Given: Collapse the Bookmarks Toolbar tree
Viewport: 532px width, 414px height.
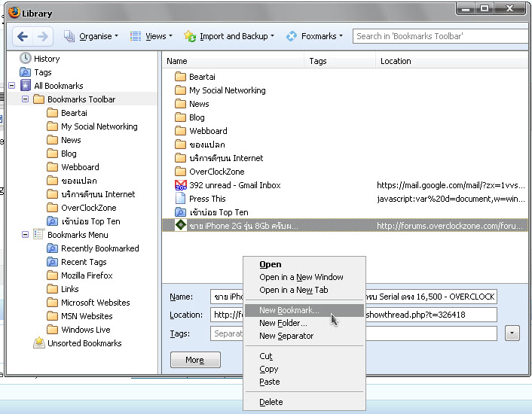Looking at the screenshot, I should [25, 99].
